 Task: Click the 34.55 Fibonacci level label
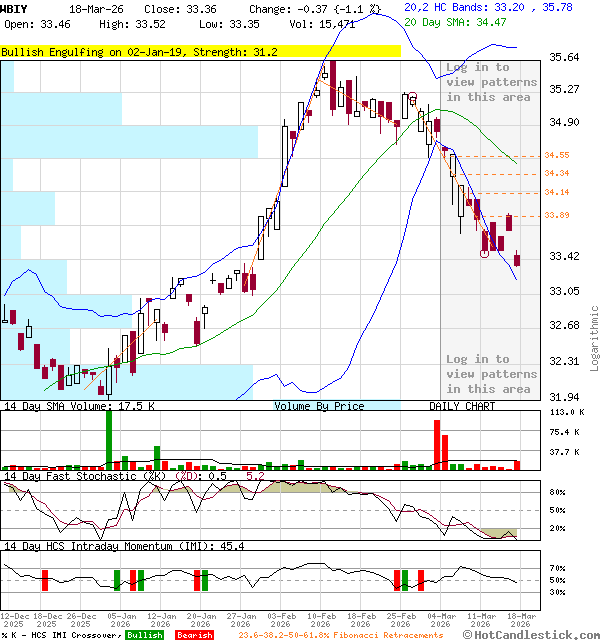pos(557,155)
